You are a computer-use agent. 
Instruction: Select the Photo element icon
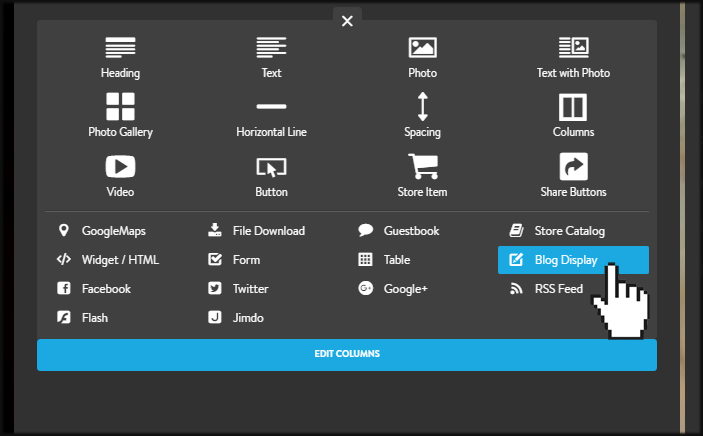(422, 48)
